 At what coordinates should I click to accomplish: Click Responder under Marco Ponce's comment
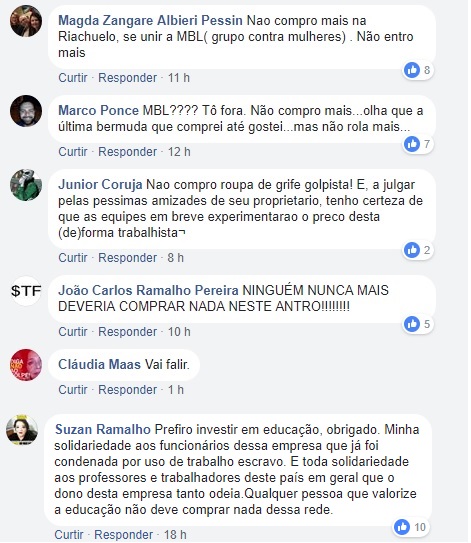pyautogui.click(x=128, y=152)
